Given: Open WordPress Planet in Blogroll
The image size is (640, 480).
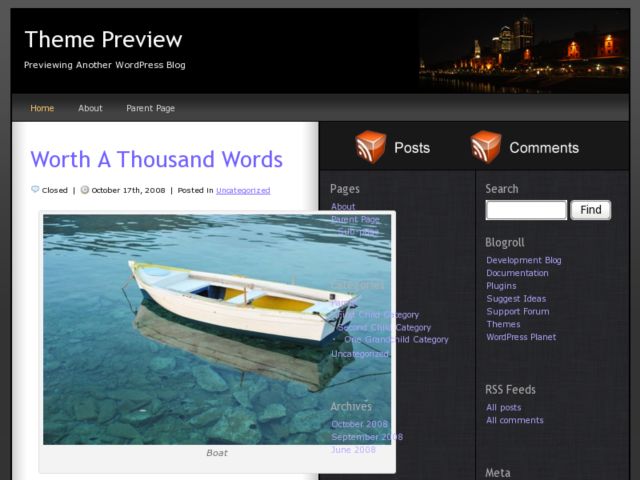Looking at the screenshot, I should (x=521, y=337).
